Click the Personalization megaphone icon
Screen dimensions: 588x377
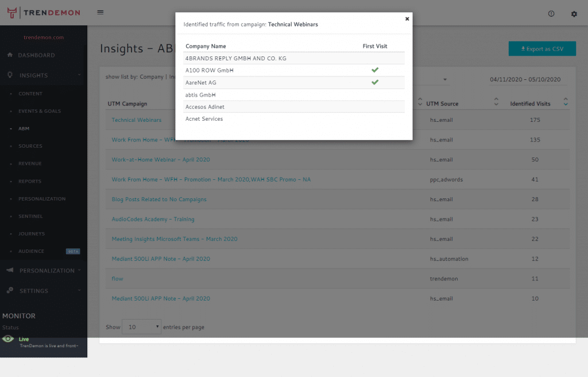point(10,270)
